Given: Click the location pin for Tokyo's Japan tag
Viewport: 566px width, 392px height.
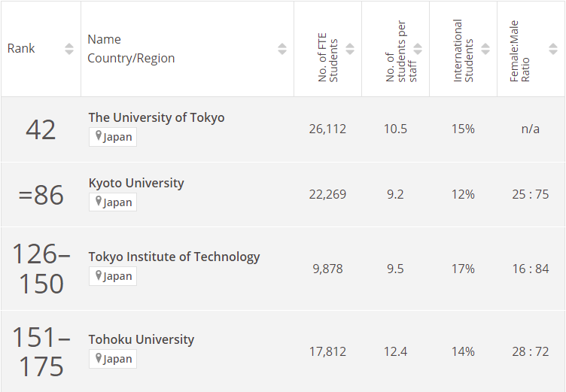Looking at the screenshot, I should [x=98, y=137].
